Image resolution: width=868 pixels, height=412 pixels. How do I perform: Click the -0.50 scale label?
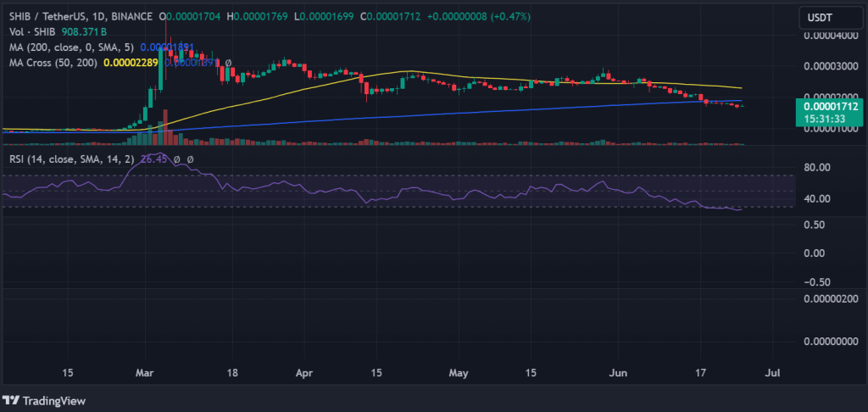tap(818, 281)
